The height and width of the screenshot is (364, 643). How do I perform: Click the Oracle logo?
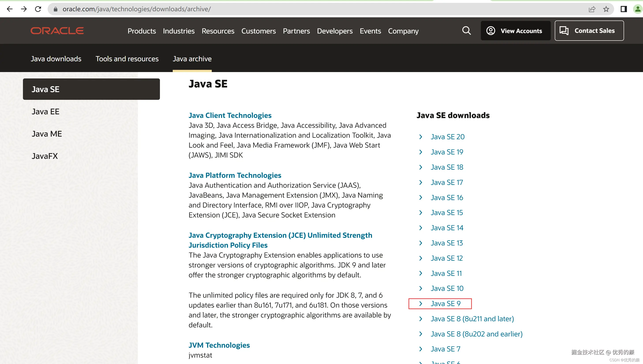pos(57,31)
